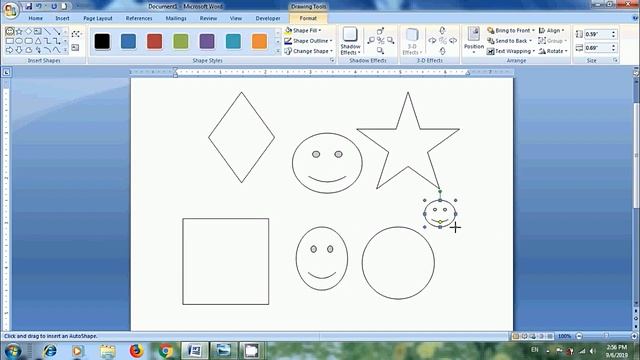640x360 pixels.
Task: Open Firefox from the taskbar
Action: click(136, 351)
